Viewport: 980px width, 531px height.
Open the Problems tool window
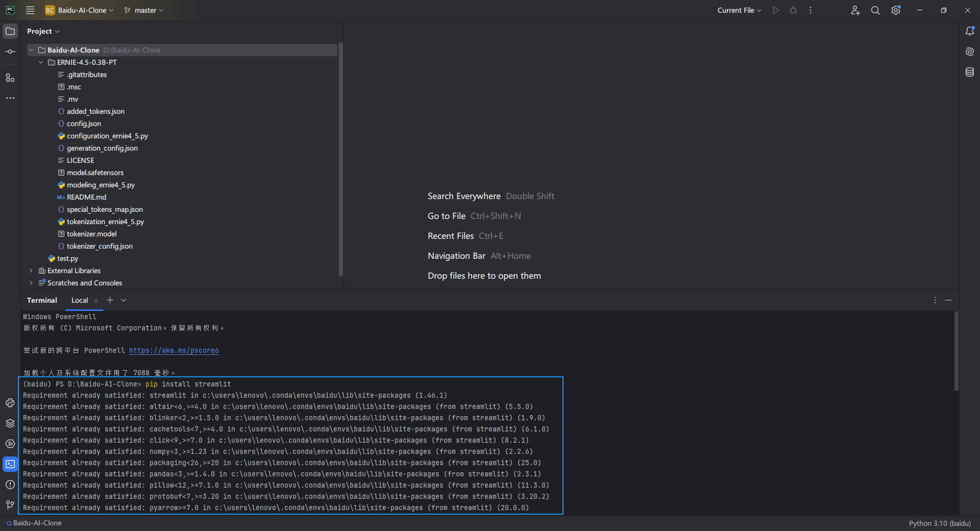(10, 485)
